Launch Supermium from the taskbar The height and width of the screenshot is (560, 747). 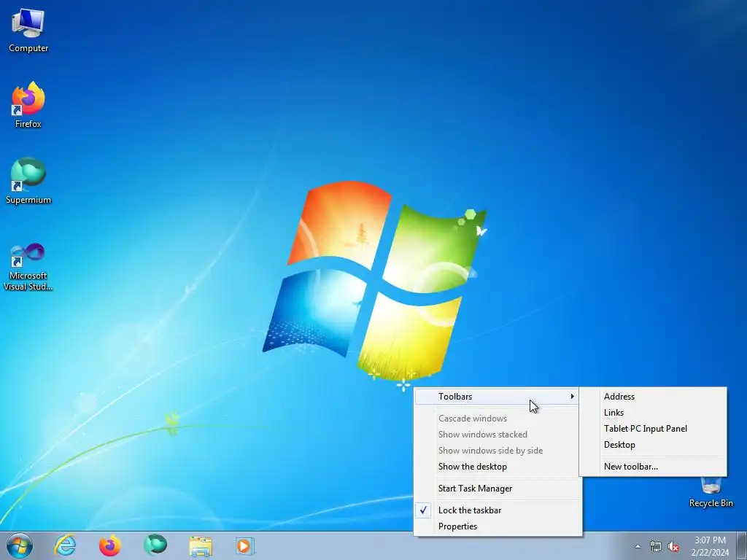point(155,545)
